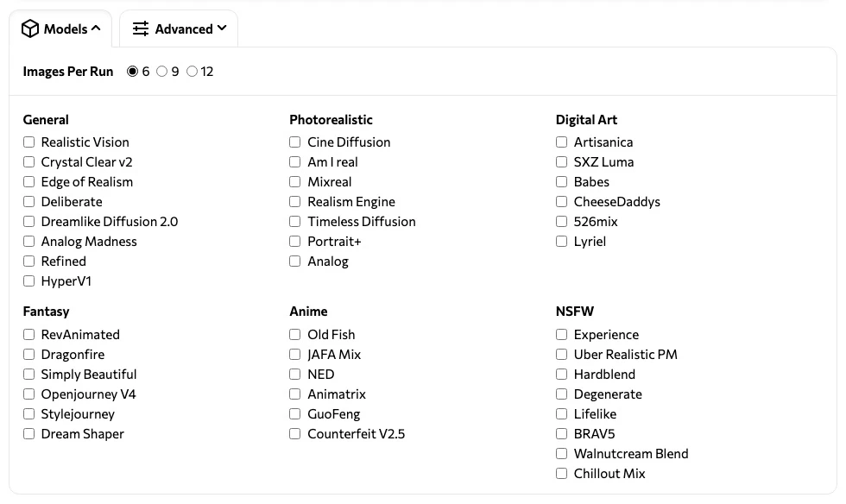Click the Models cube icon

click(30, 29)
